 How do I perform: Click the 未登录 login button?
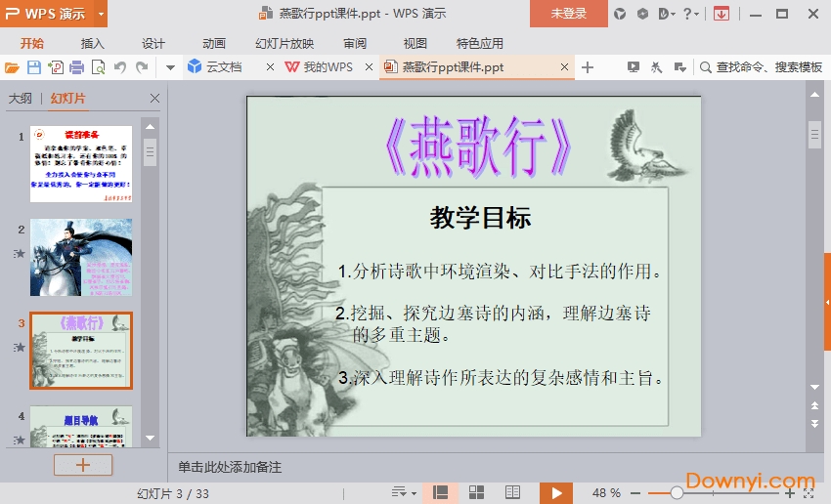pyautogui.click(x=569, y=14)
